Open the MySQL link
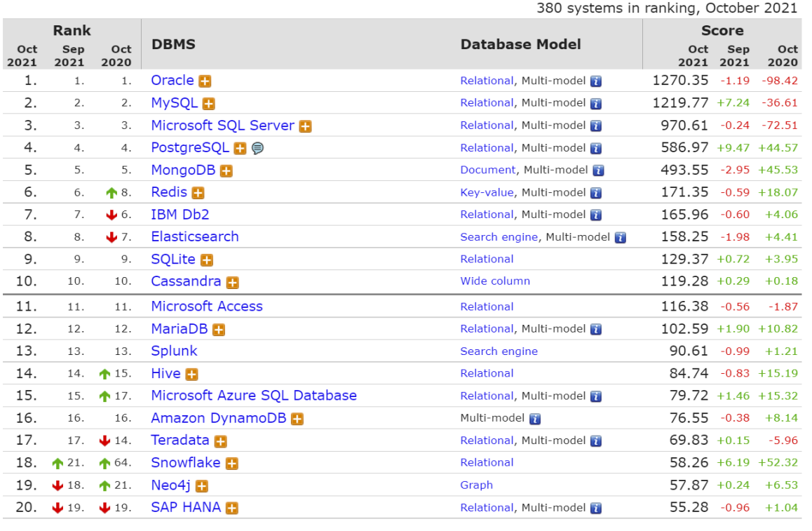Screen dimensions: 812x531 175,102
